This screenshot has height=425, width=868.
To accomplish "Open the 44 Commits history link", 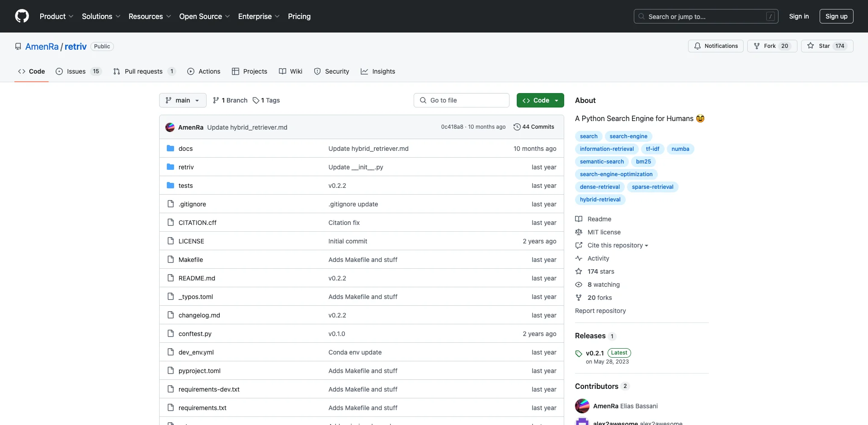I will [534, 127].
